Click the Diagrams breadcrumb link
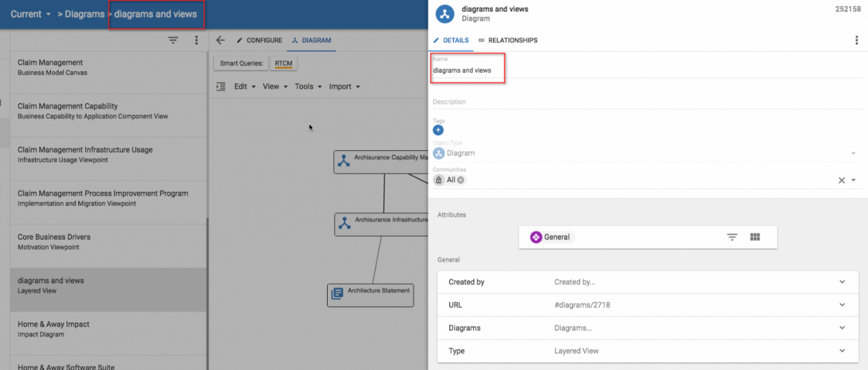 [84, 14]
